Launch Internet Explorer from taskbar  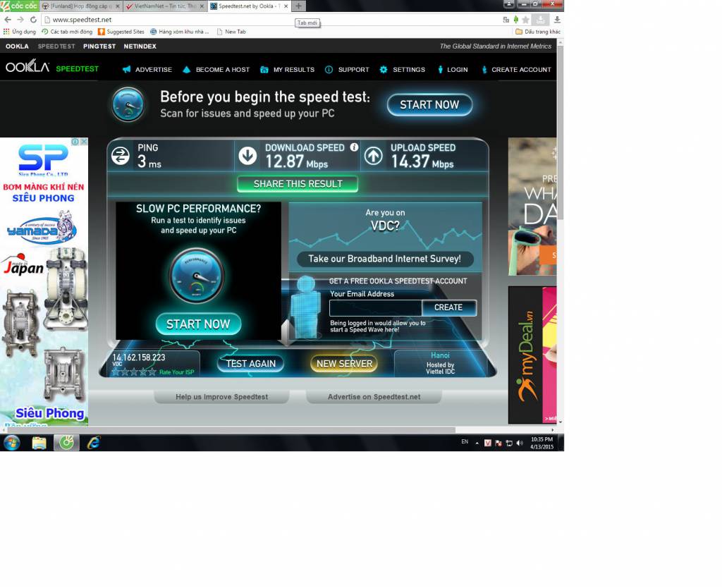pos(94,443)
